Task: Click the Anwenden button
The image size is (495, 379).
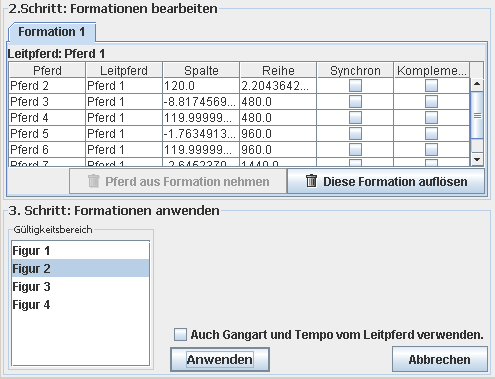Action: 220,359
